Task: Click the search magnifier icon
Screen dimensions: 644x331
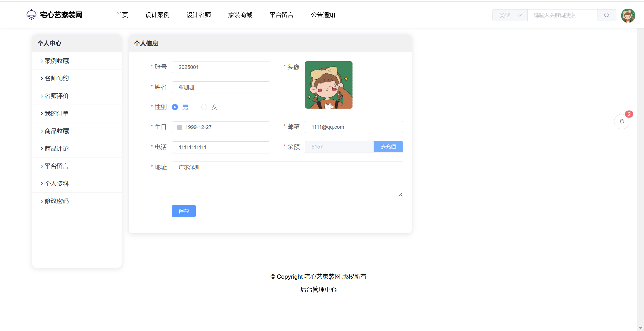Action: pyautogui.click(x=606, y=15)
